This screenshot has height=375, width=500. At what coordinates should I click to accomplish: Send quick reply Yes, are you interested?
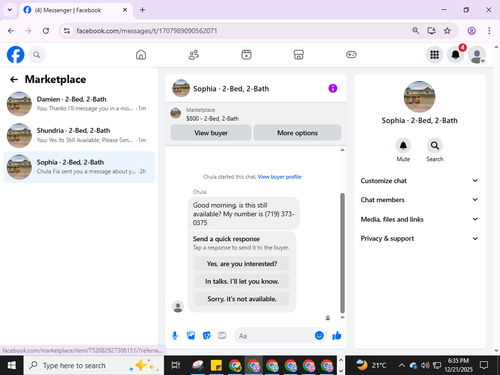(242, 264)
